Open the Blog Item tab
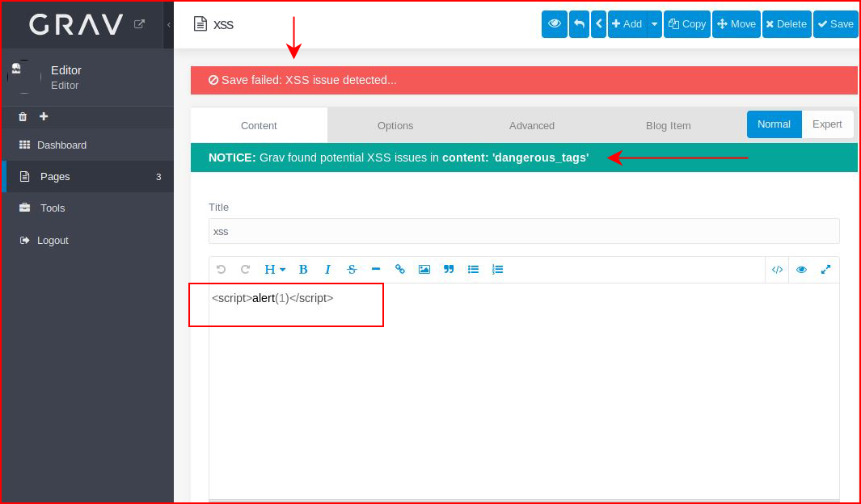861x504 pixels. pos(669,125)
